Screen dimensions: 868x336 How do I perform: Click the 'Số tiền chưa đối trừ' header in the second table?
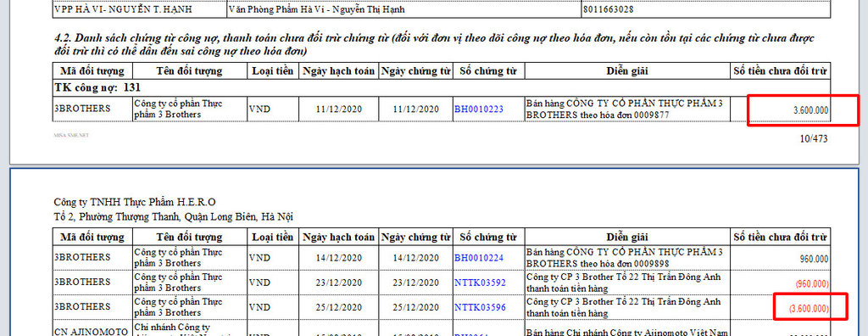point(781,238)
